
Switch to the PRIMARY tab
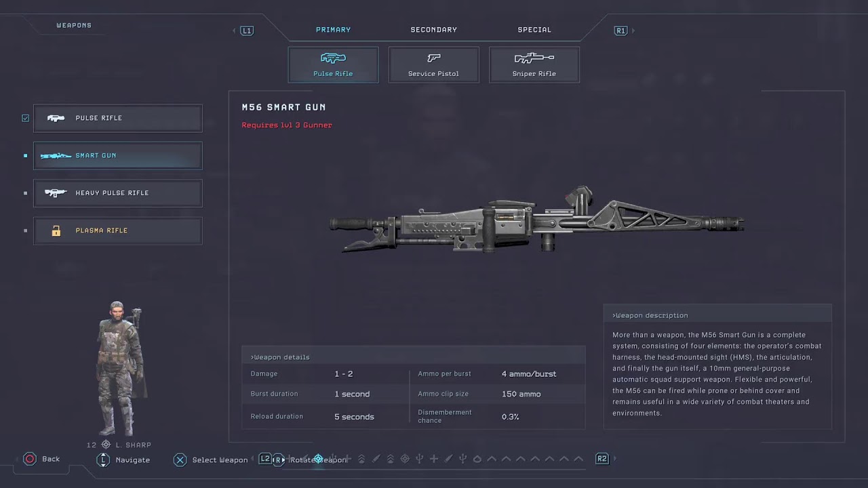pos(333,30)
